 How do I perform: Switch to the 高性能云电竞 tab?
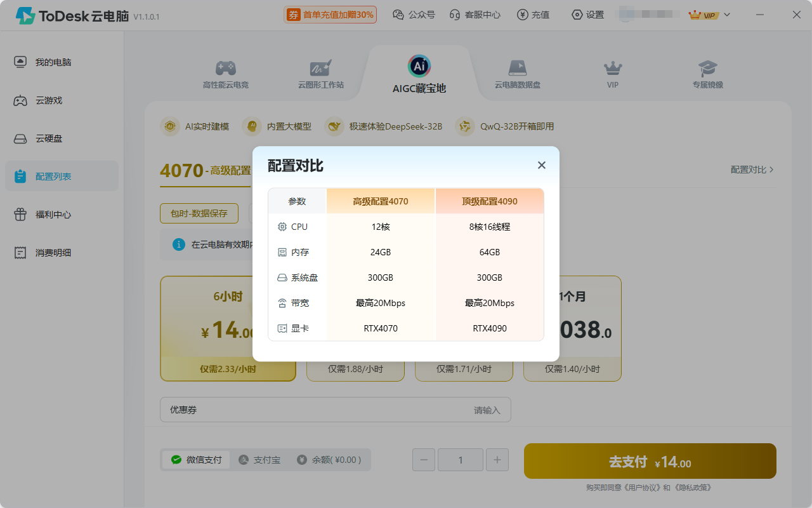pyautogui.click(x=226, y=74)
